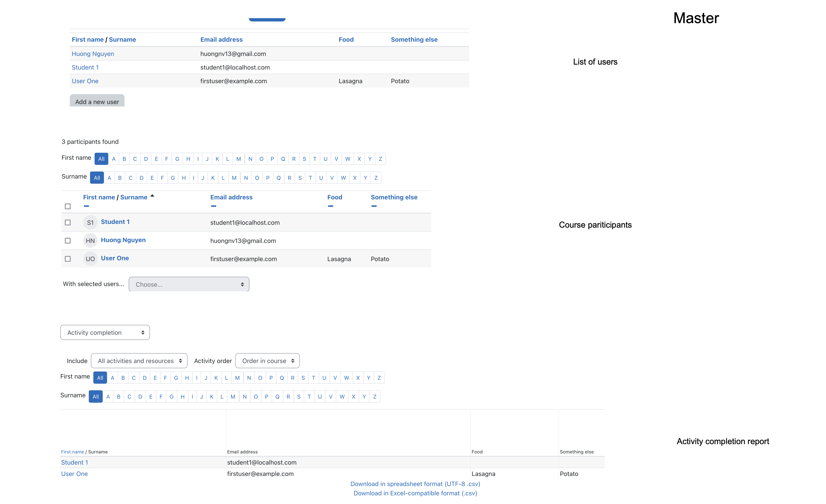Screen dimensions: 826x504
Task: Click firstuser@example.com in the participants table
Action: point(244,259)
